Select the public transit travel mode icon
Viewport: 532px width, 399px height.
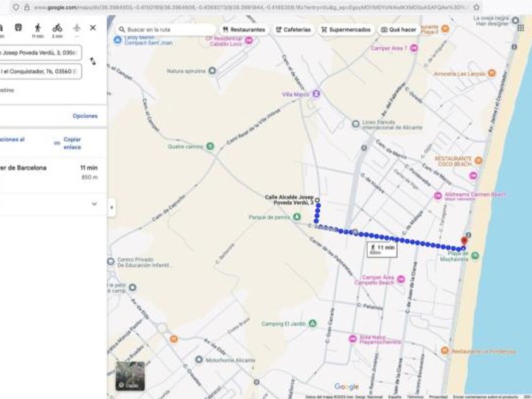[18, 27]
